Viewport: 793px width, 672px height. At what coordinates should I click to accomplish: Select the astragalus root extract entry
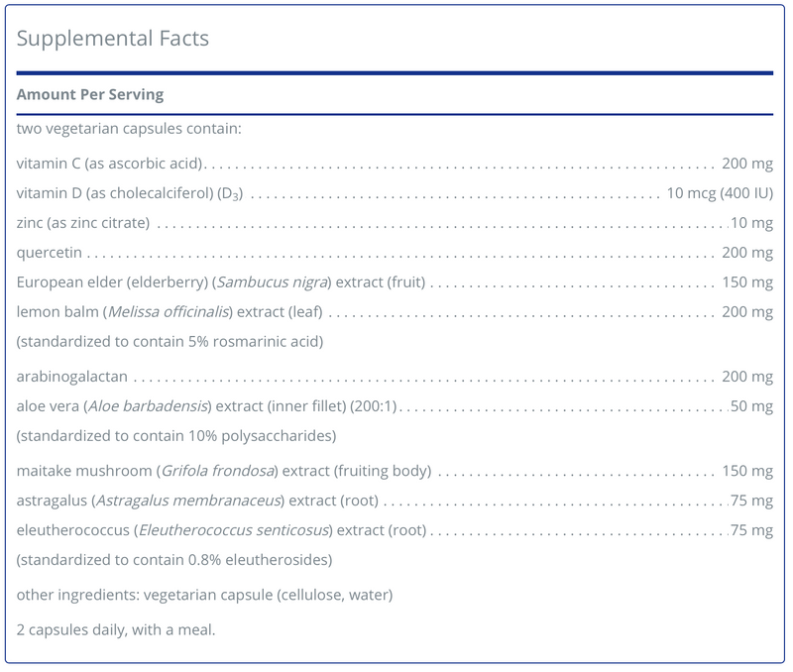point(197,501)
